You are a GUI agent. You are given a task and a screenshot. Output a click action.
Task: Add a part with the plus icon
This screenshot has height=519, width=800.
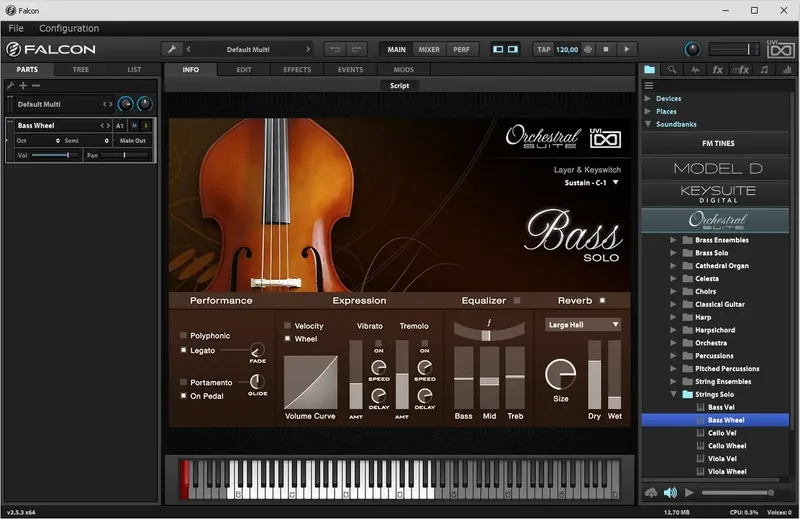[23, 85]
